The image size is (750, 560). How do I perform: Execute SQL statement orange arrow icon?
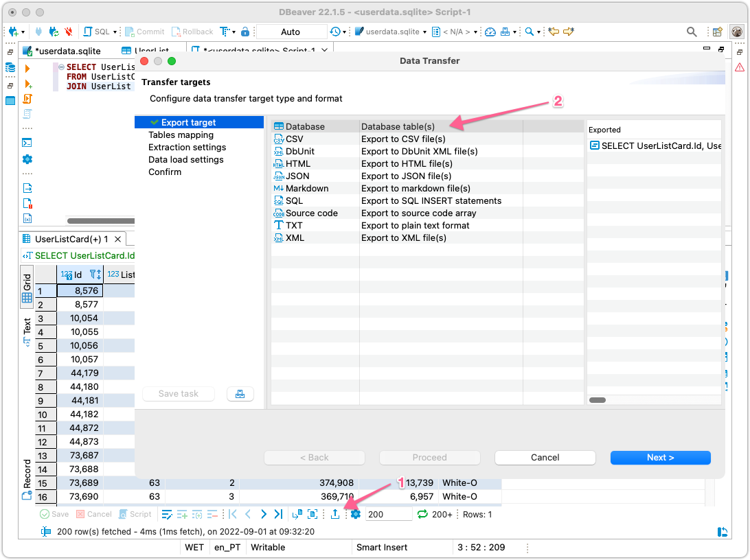point(27,69)
